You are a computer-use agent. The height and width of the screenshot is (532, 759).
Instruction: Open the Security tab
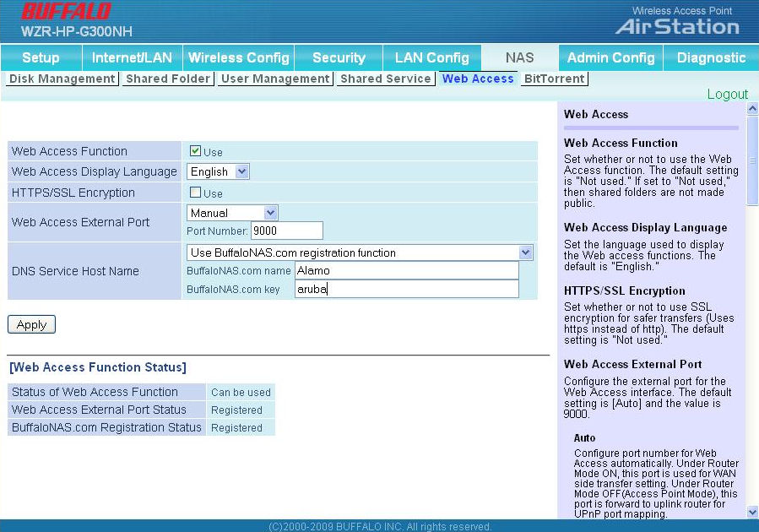pos(339,57)
